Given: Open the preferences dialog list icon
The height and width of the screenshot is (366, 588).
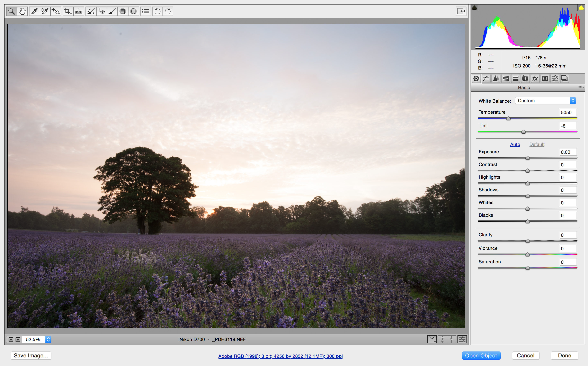Looking at the screenshot, I should pos(146,11).
